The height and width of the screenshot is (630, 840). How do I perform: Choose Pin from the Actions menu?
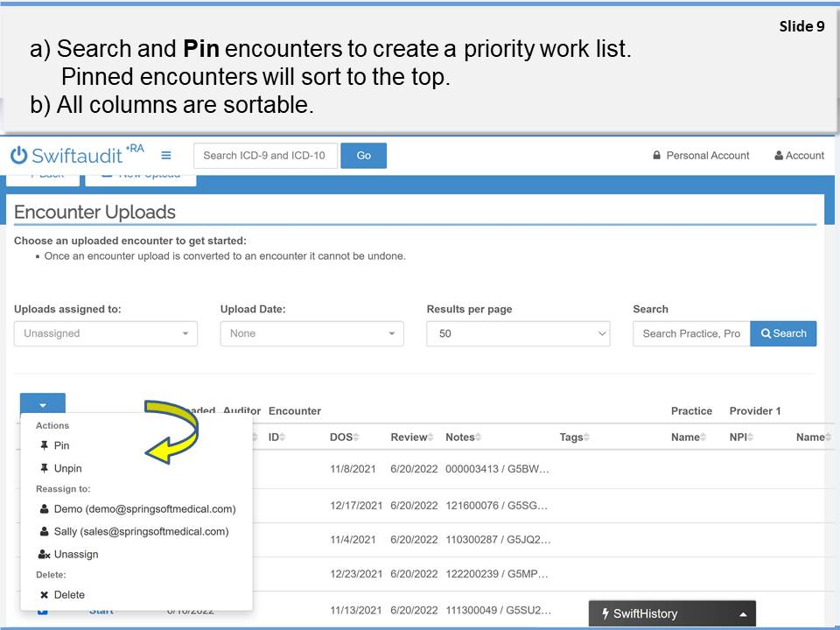[x=61, y=445]
